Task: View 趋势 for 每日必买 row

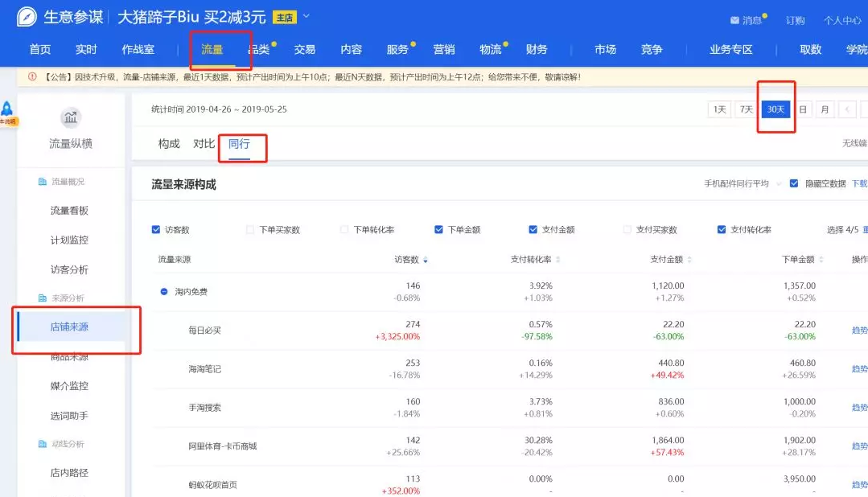Action: coord(859,331)
